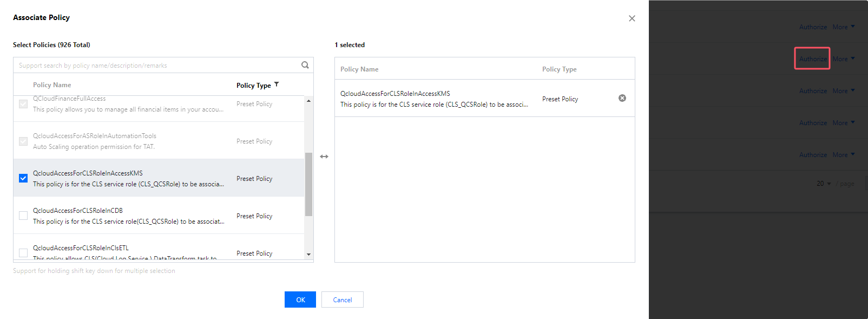The width and height of the screenshot is (868, 319).
Task: Click the Policy Type column header
Action: pos(253,86)
